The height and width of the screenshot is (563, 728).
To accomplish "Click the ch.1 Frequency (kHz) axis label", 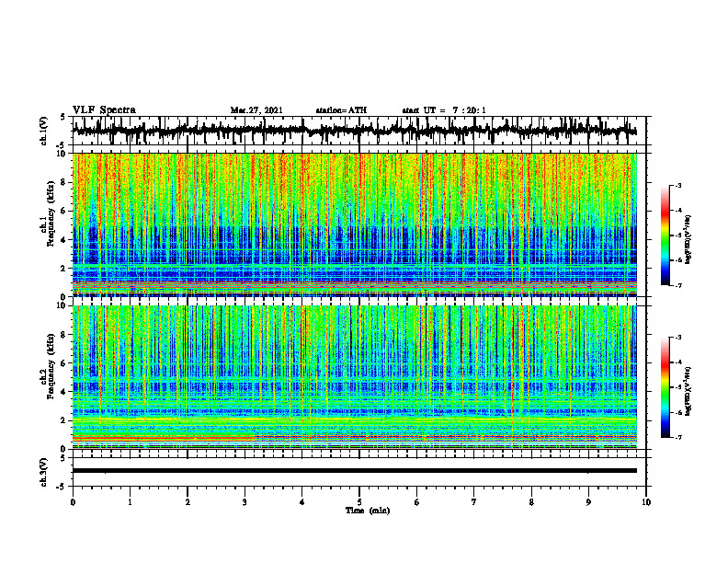I will pos(48,213).
